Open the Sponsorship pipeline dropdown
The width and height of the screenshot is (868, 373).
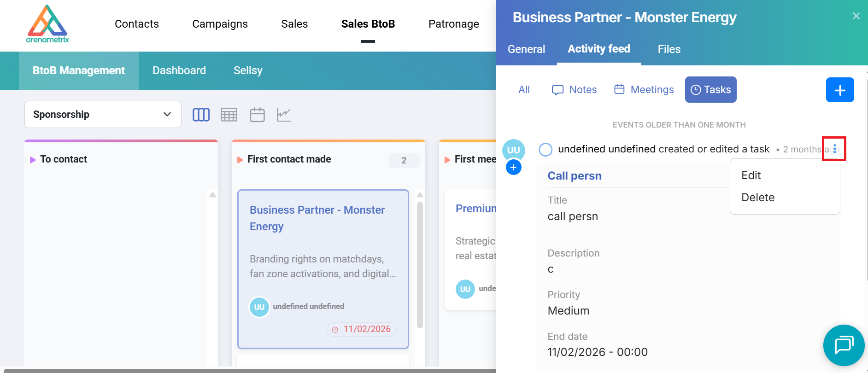point(103,115)
